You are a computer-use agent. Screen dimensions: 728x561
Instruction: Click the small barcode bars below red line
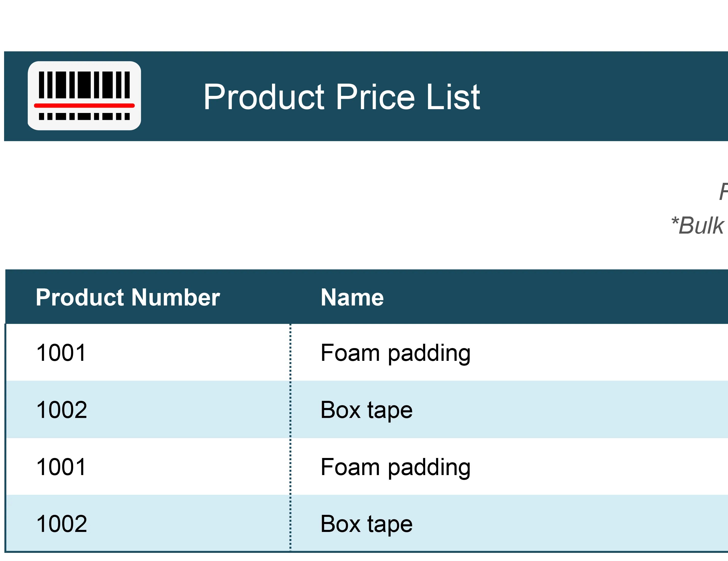point(84,116)
